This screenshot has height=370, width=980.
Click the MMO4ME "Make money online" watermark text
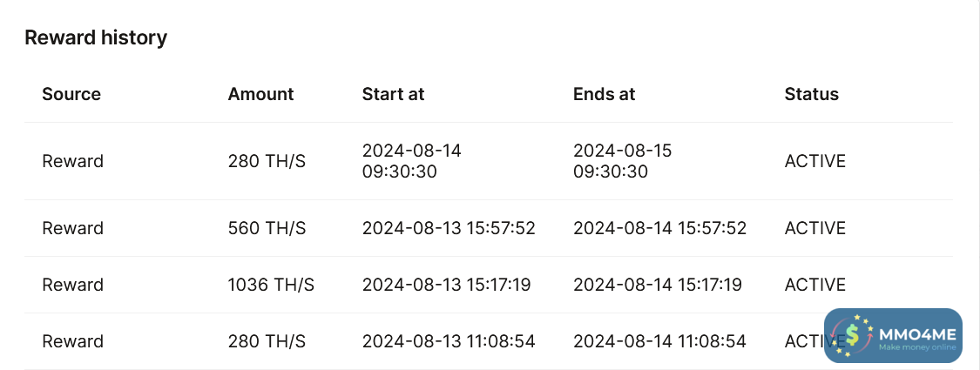click(916, 347)
